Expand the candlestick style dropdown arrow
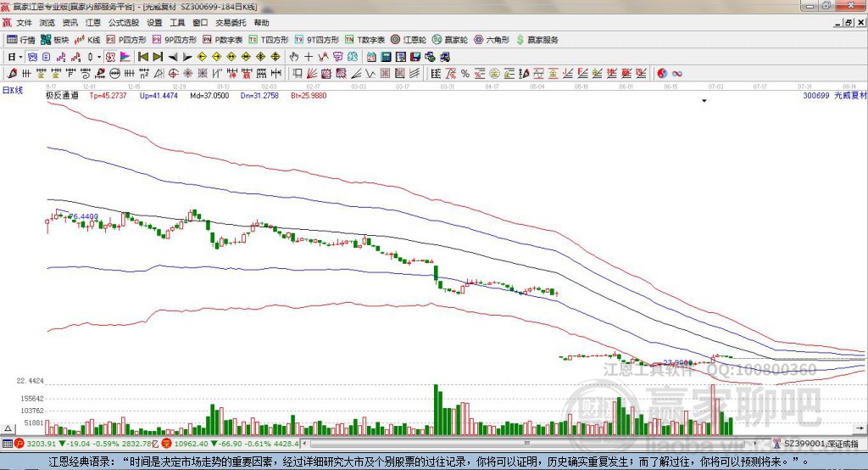The height and width of the screenshot is (470, 868). click(x=98, y=57)
